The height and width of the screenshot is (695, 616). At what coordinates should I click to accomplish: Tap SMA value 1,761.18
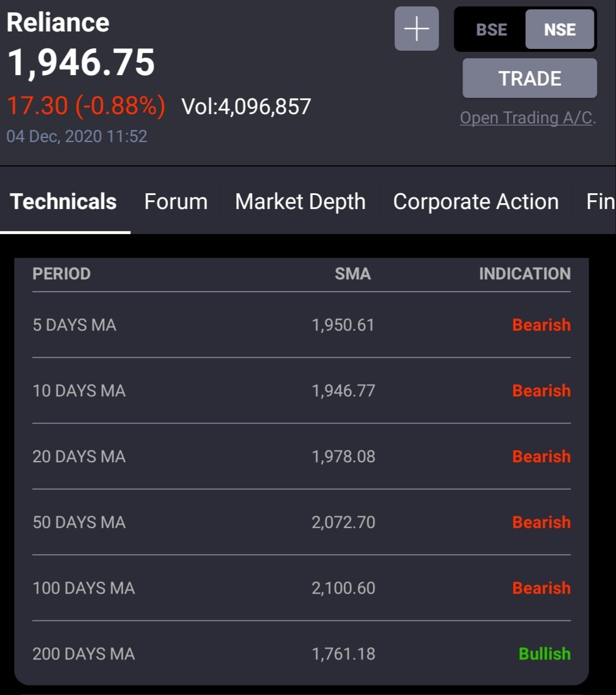pyautogui.click(x=343, y=654)
